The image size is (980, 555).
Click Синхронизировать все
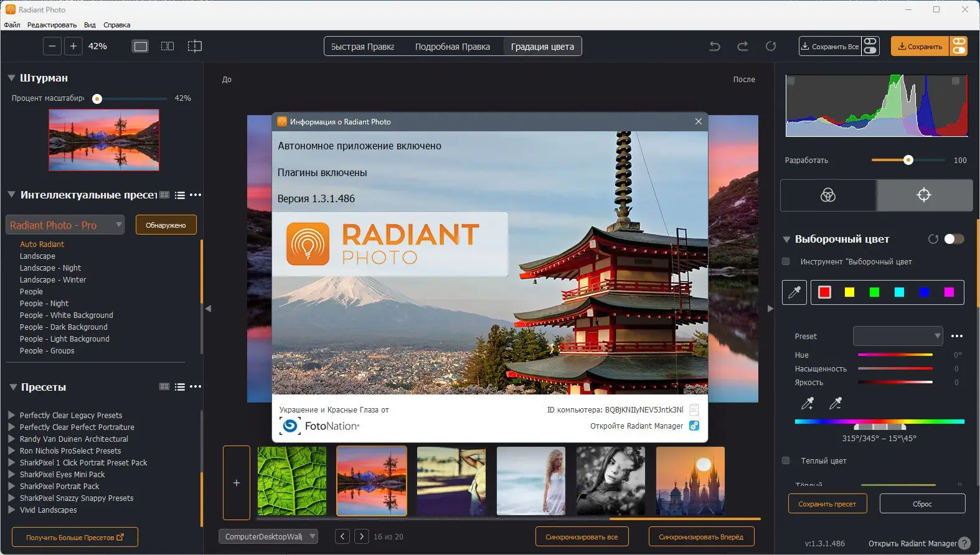[x=582, y=536]
